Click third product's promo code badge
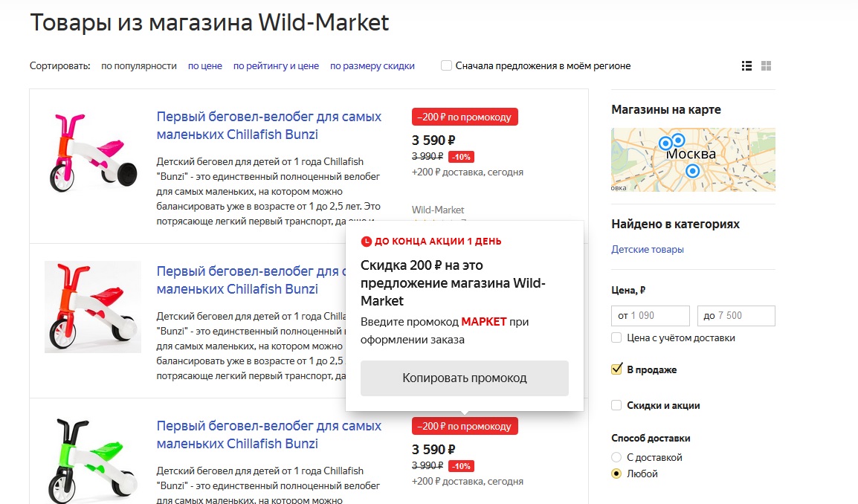Screen dimensions: 858x504 pyautogui.click(x=465, y=426)
